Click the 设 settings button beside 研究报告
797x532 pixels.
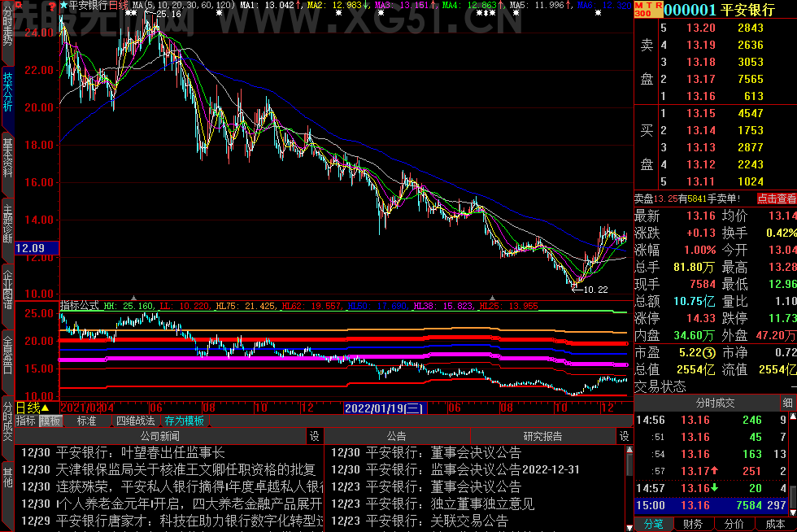point(624,436)
